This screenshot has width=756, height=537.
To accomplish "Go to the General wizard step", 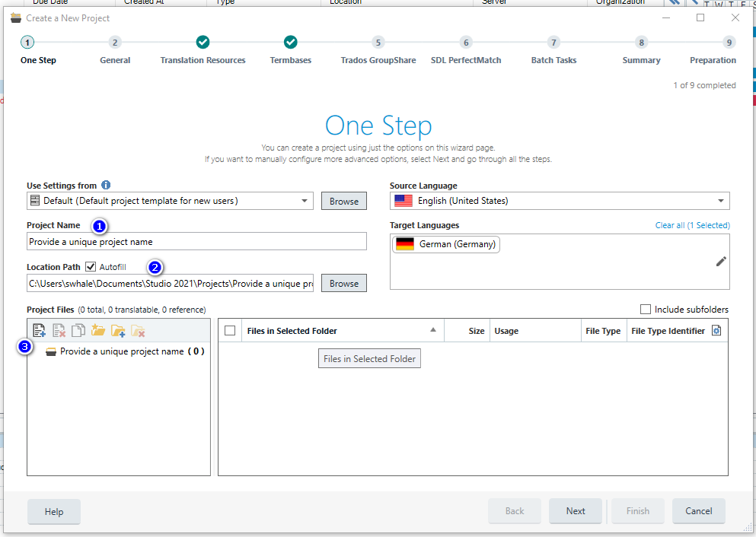I will 115,43.
